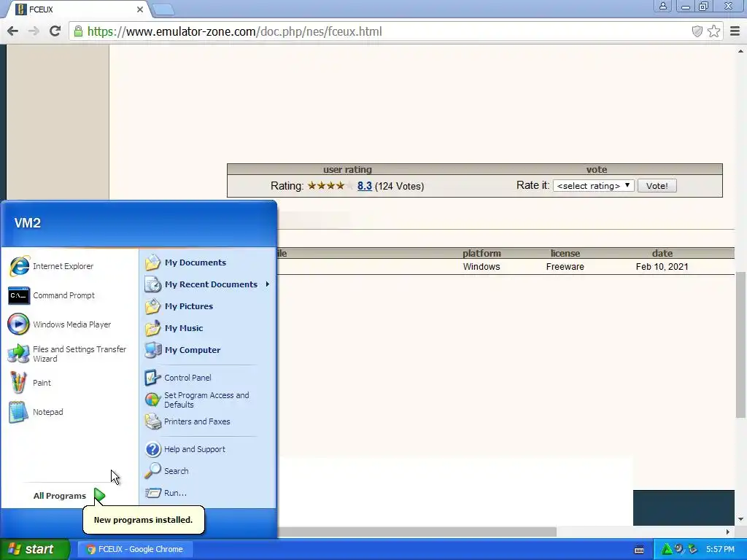
Task: Open My Music folder
Action: [x=174, y=328]
